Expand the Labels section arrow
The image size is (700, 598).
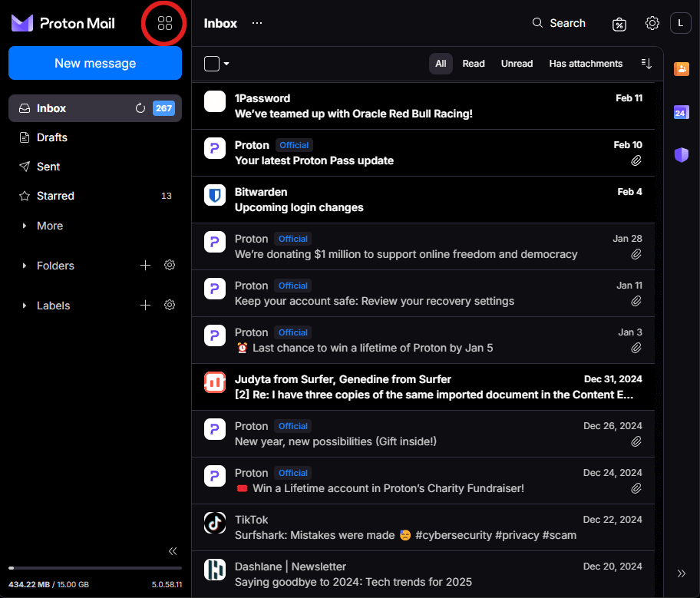tap(24, 306)
